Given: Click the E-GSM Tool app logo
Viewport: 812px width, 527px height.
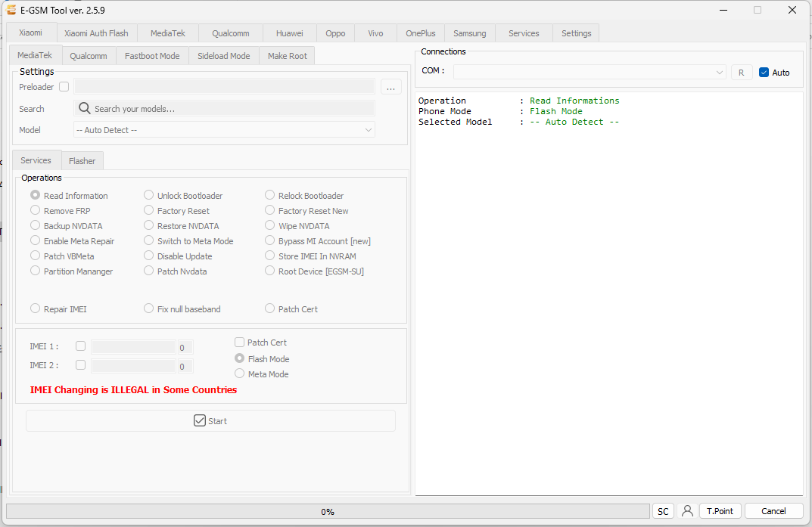Looking at the screenshot, I should coord(11,10).
